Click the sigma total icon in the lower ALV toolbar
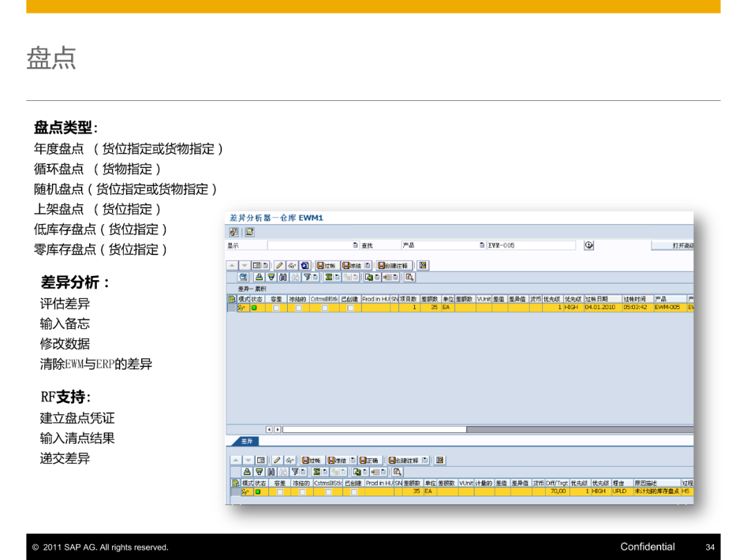Image resolution: width=747 pixels, height=560 pixels. tap(316, 472)
